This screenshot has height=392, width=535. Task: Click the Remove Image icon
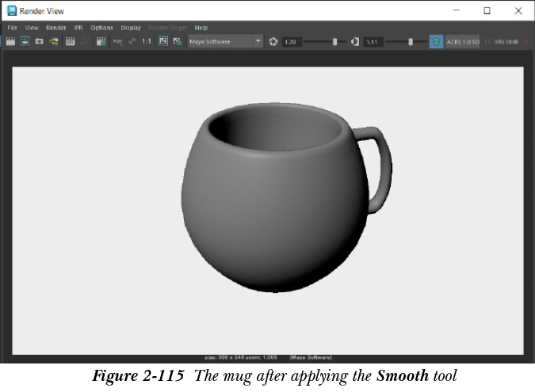tap(177, 41)
